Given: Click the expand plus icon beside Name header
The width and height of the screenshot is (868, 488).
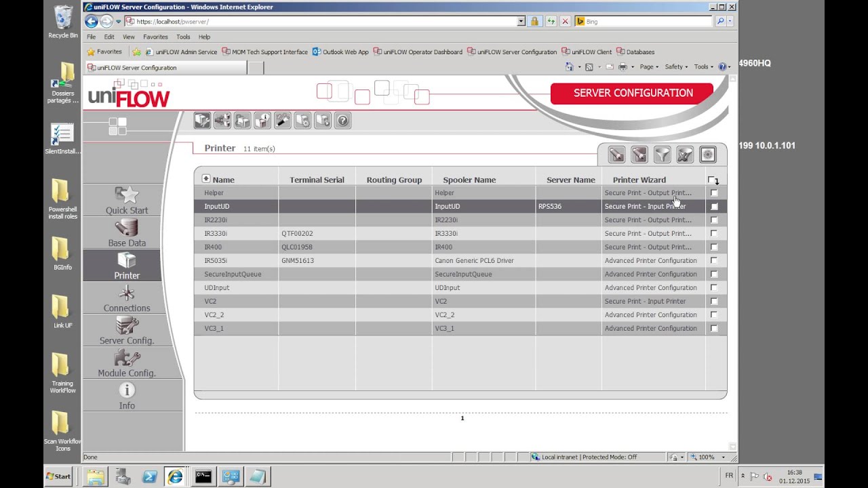Looking at the screenshot, I should (206, 179).
